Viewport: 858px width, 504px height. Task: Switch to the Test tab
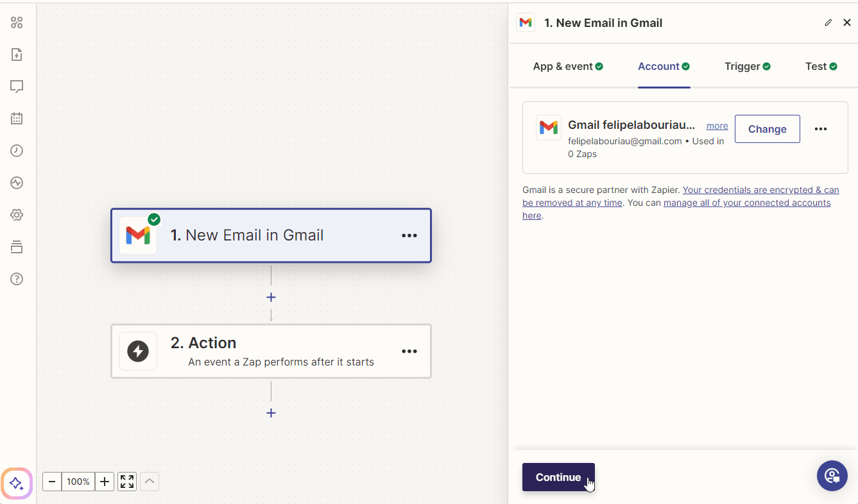(821, 66)
